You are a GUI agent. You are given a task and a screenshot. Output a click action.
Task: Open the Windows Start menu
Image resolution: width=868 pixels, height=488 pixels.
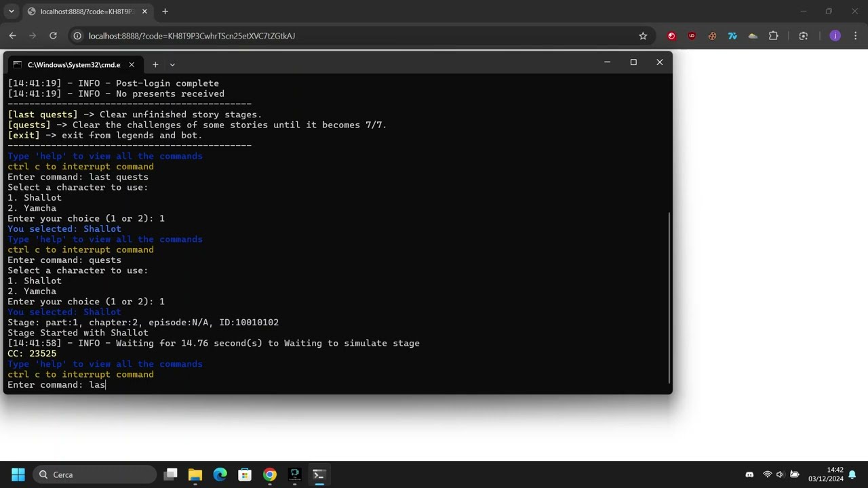click(x=18, y=474)
